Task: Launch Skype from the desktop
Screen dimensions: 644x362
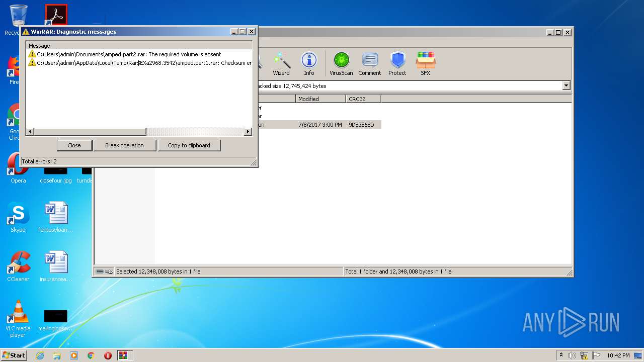Action: click(x=18, y=218)
